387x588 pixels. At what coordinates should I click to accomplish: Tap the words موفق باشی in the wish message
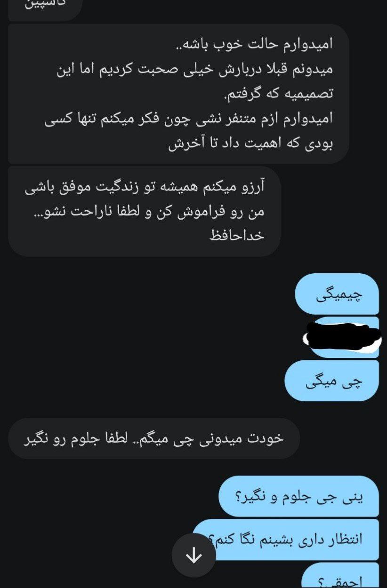(55, 187)
